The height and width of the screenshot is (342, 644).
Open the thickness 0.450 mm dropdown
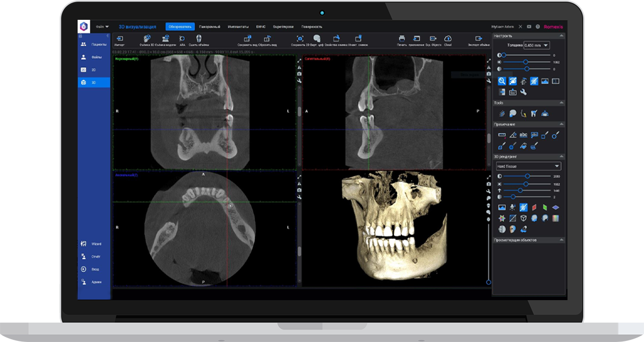tap(537, 45)
